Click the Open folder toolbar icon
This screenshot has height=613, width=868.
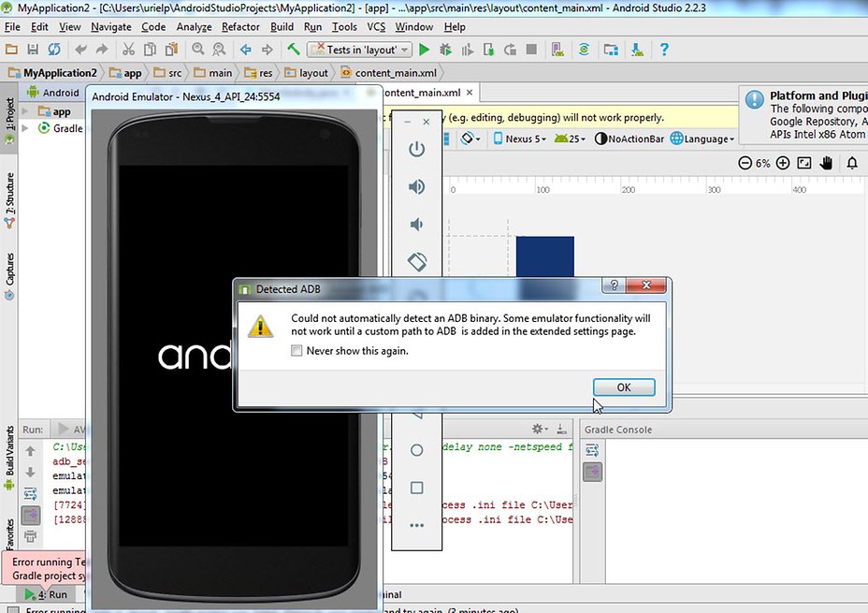pos(11,50)
